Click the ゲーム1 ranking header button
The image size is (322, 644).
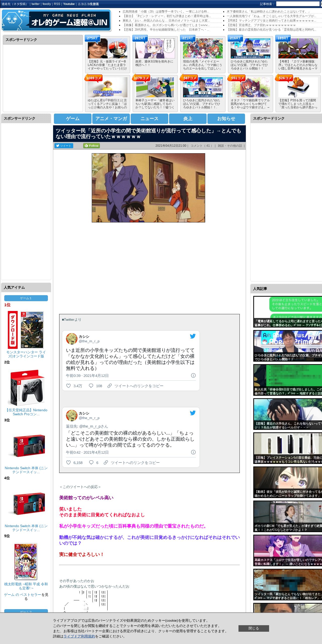click(26, 298)
